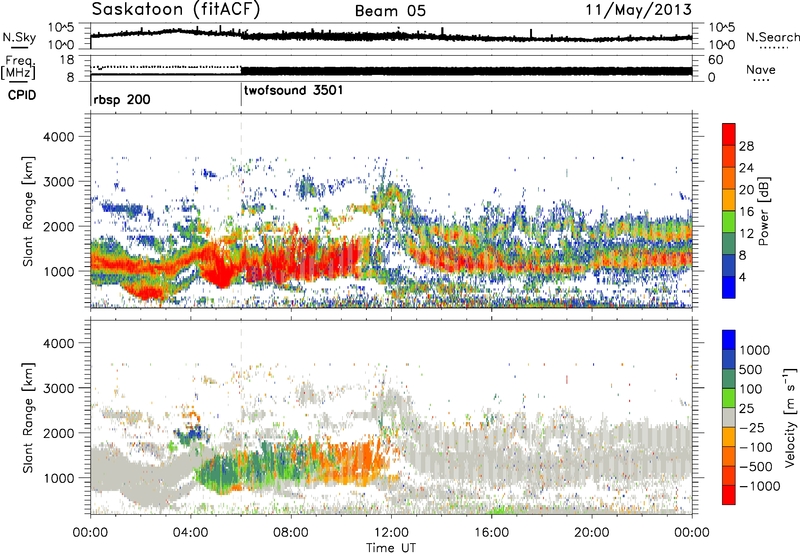Viewport: 800px width, 554px height.
Task: Click the '16:00' time axis tick label
Action: point(491,533)
